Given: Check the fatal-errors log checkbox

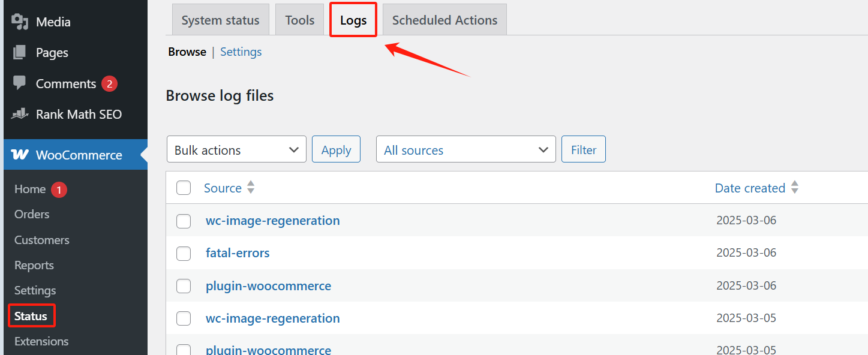Looking at the screenshot, I should [x=184, y=254].
